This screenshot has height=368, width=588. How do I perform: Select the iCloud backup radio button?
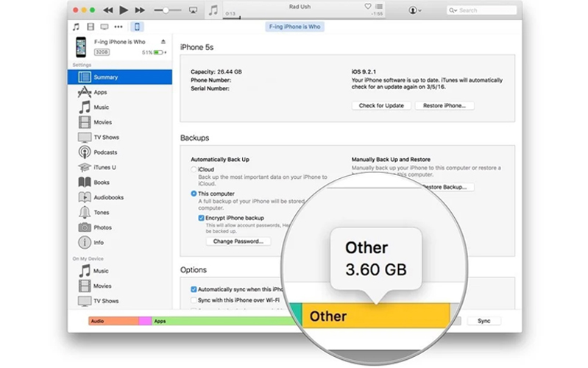tap(194, 169)
